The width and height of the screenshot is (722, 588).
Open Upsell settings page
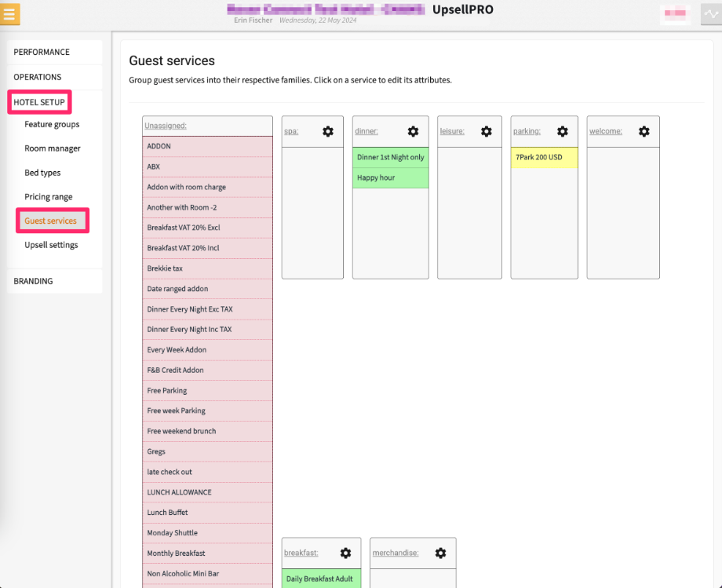[x=51, y=245]
